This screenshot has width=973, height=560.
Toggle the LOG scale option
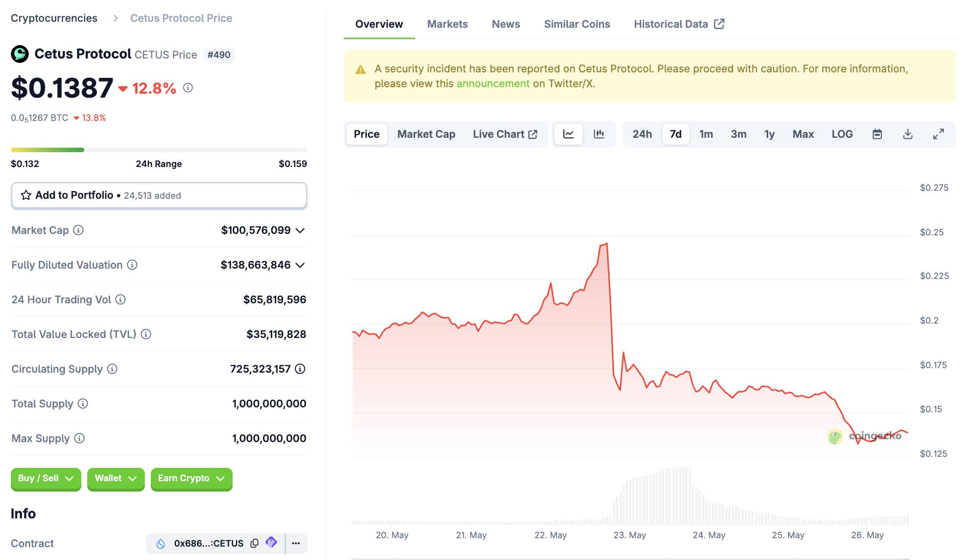point(842,134)
